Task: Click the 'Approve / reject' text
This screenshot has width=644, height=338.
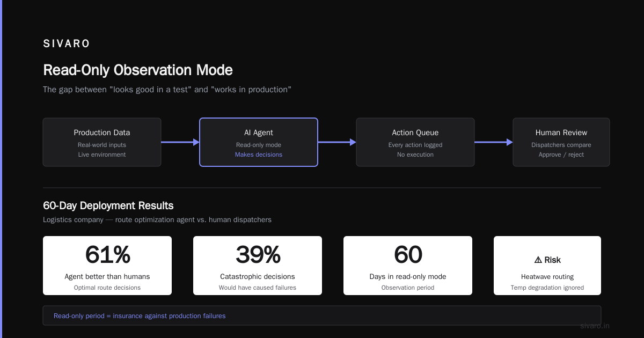Action: 561,155
